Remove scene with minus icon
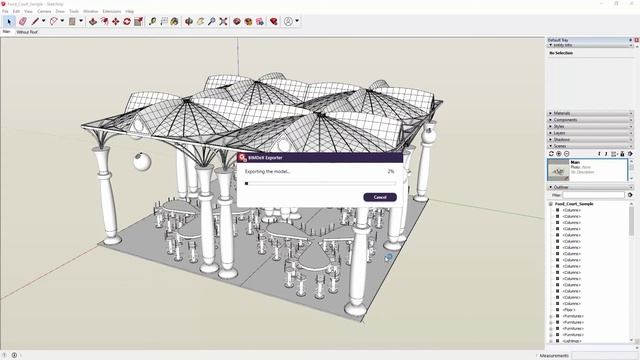This screenshot has height=360, width=640. click(567, 154)
